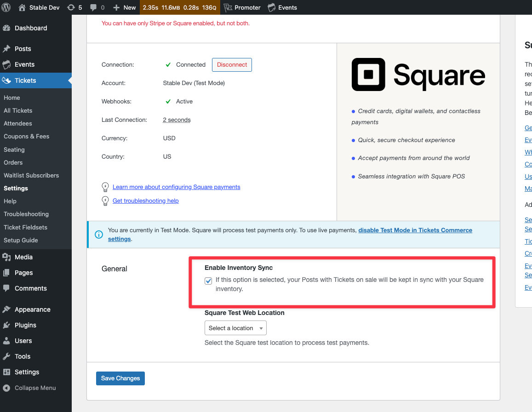Screen dimensions: 532x412
Task: Open the Select a location dropdown
Action: [235, 328]
